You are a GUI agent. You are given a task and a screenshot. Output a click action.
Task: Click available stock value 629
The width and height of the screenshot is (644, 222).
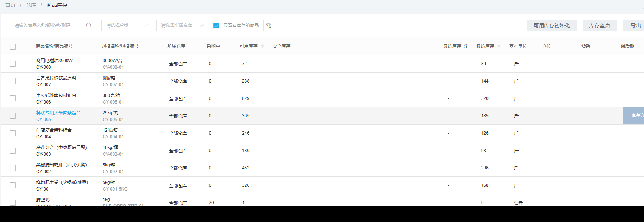(x=246, y=98)
